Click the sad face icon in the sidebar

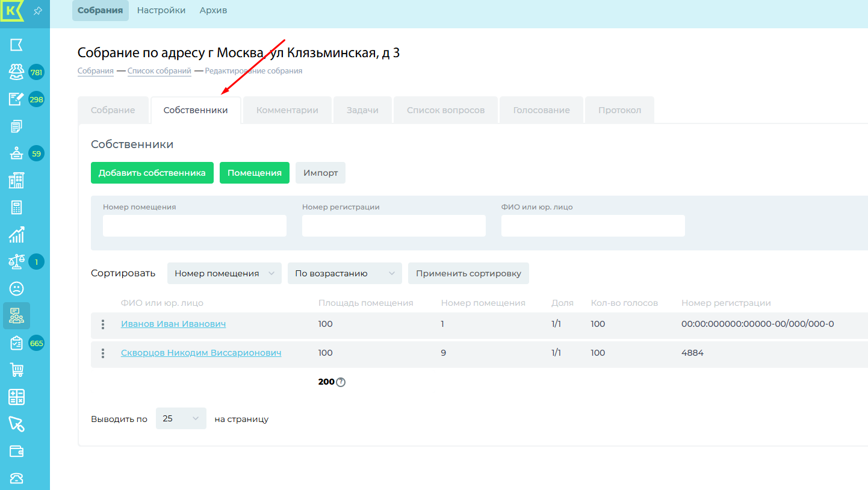point(16,288)
